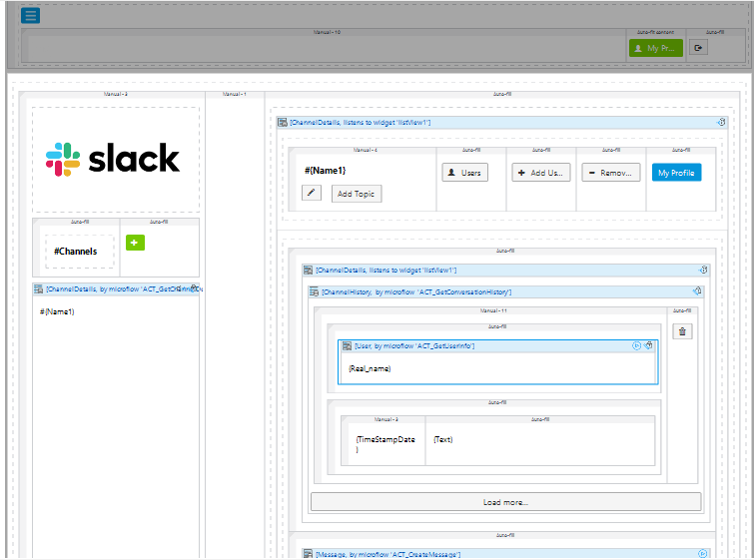Click the 'Manual - 10' column label
Image resolution: width=754 pixels, height=560 pixels.
pos(327,32)
